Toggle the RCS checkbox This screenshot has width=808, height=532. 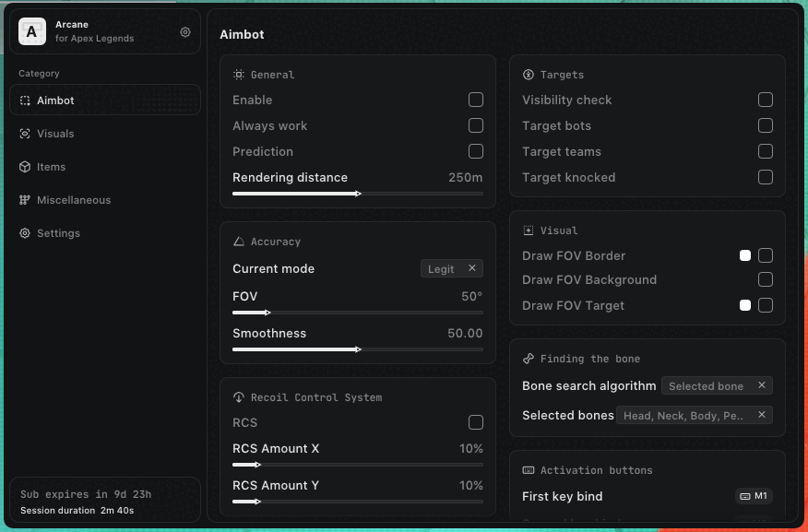click(476, 422)
